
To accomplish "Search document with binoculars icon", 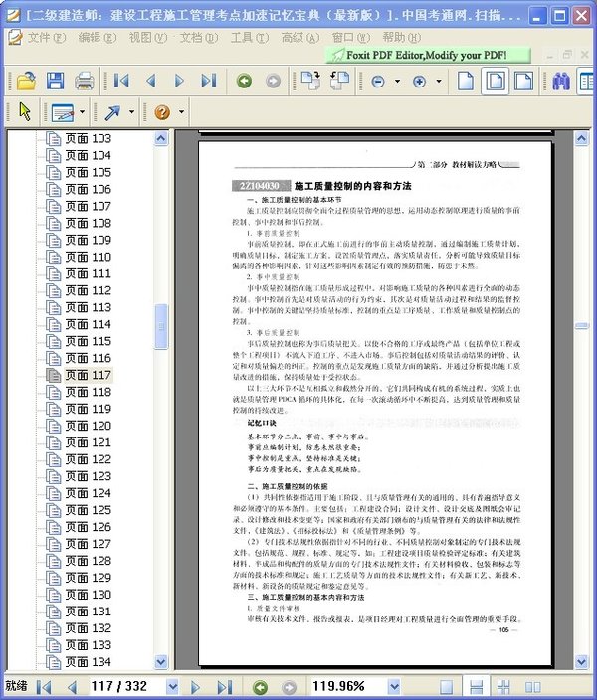I will [x=561, y=82].
